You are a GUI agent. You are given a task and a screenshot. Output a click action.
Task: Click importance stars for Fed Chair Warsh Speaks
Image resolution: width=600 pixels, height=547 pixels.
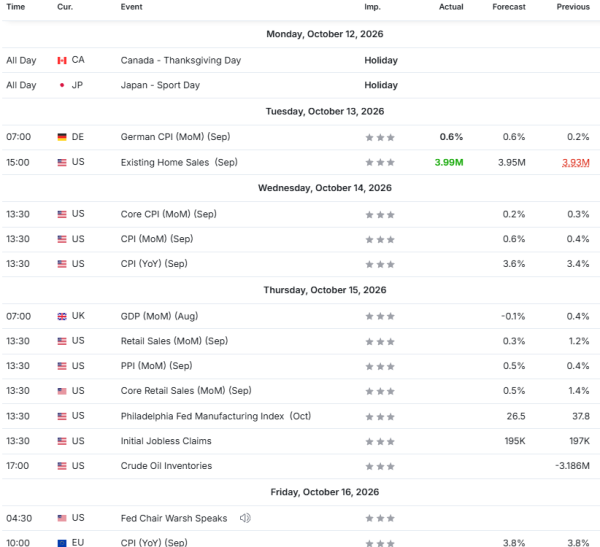tap(380, 518)
